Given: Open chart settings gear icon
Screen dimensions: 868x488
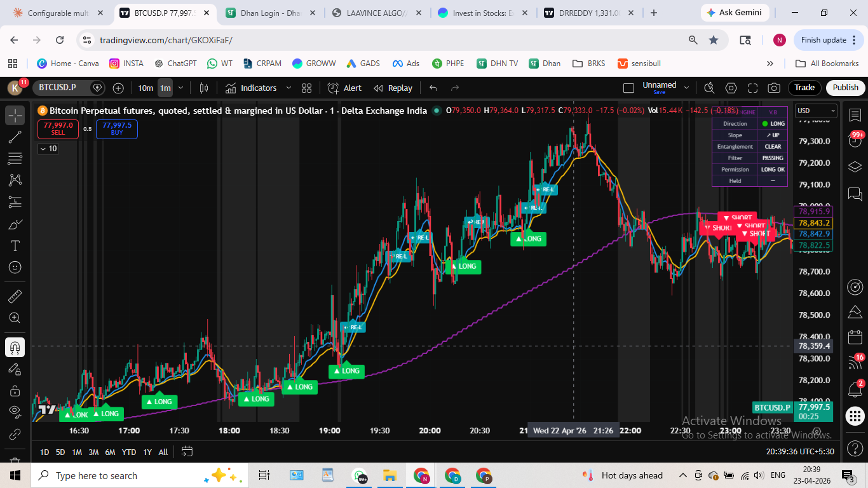Looking at the screenshot, I should 731,88.
